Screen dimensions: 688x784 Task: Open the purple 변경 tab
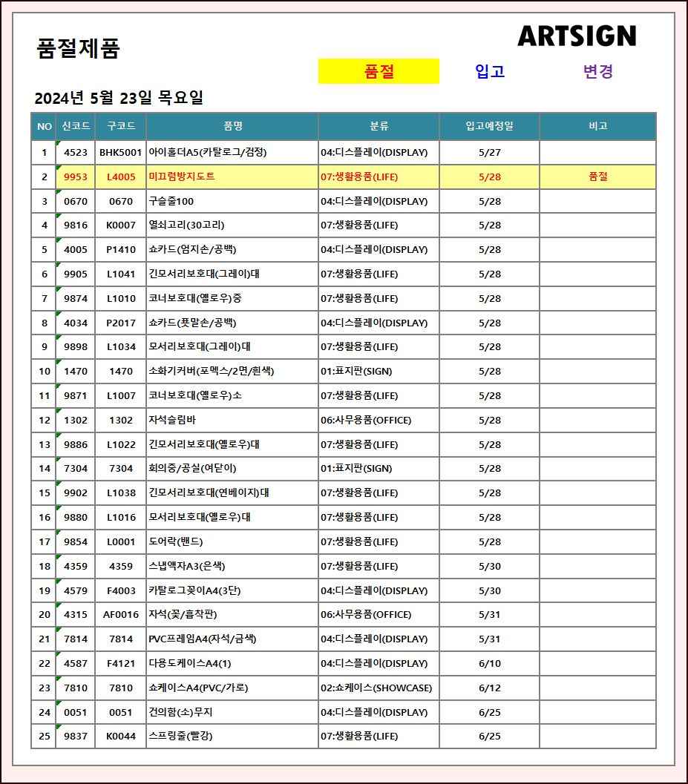tap(597, 71)
